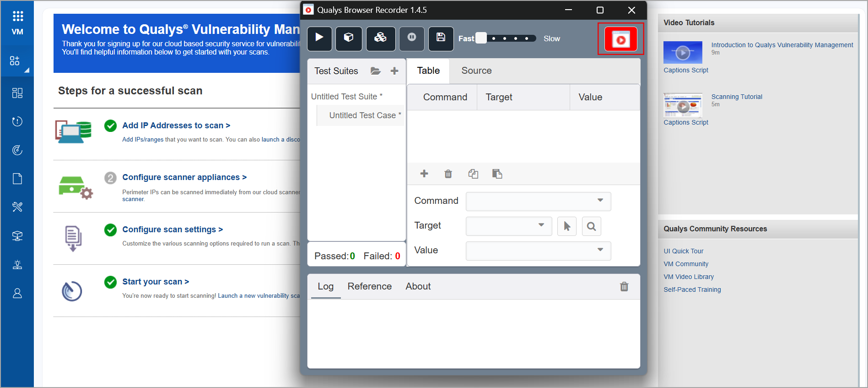Open the VM Video Library link
868x388 pixels.
tap(689, 277)
